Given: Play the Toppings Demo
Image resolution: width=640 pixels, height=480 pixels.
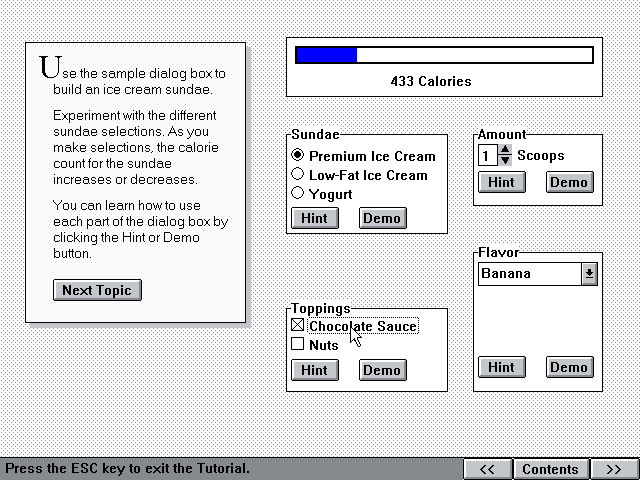Looking at the screenshot, I should pyautogui.click(x=382, y=370).
